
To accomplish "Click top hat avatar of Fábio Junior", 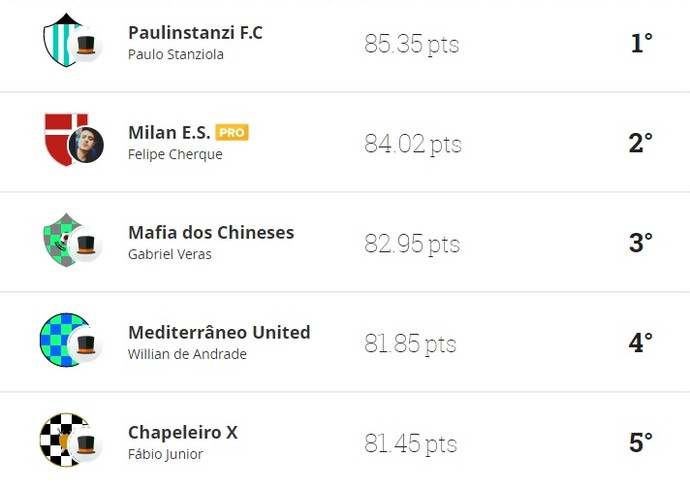I will click(86, 444).
